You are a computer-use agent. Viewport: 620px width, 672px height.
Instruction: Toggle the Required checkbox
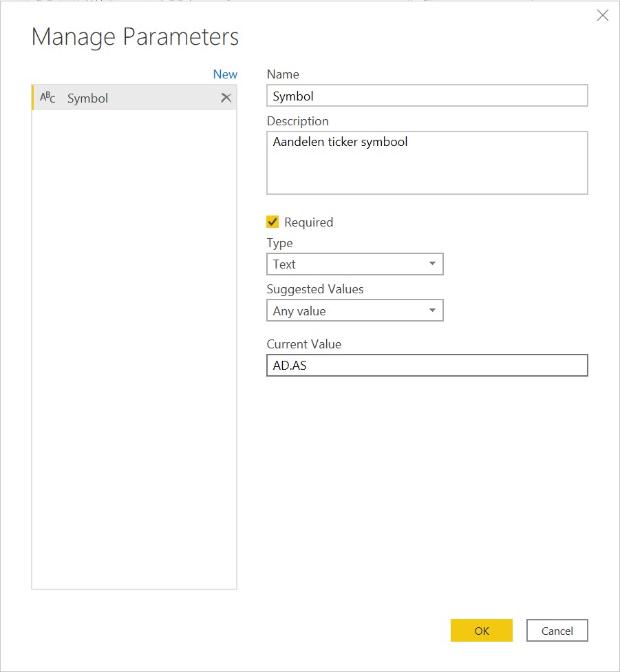tap(272, 222)
